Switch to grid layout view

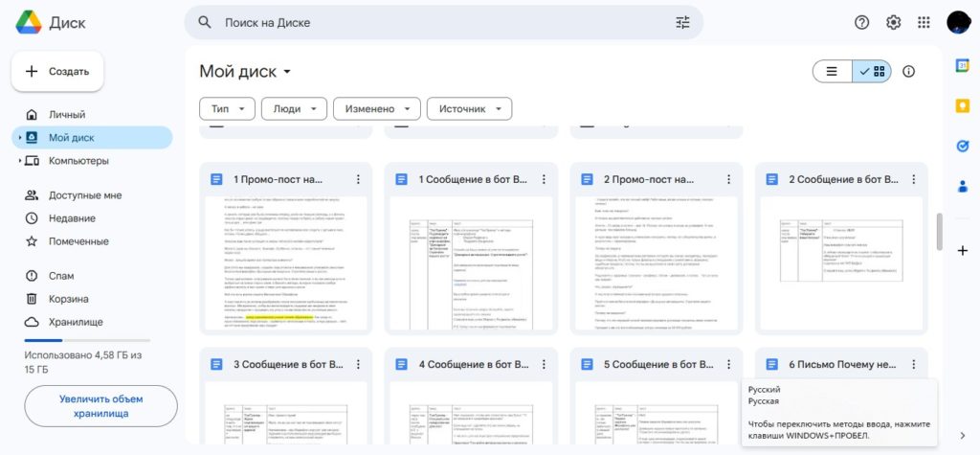coord(872,71)
